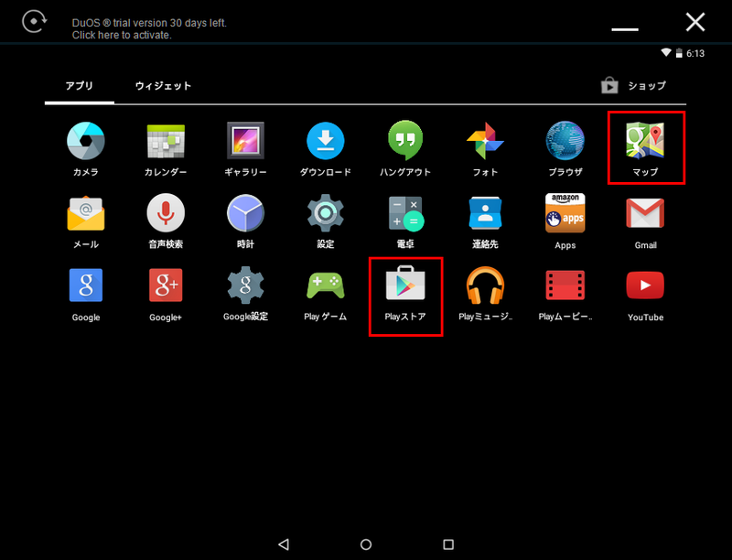
Task: Launch the 電卓 calculator app
Action: point(405,222)
